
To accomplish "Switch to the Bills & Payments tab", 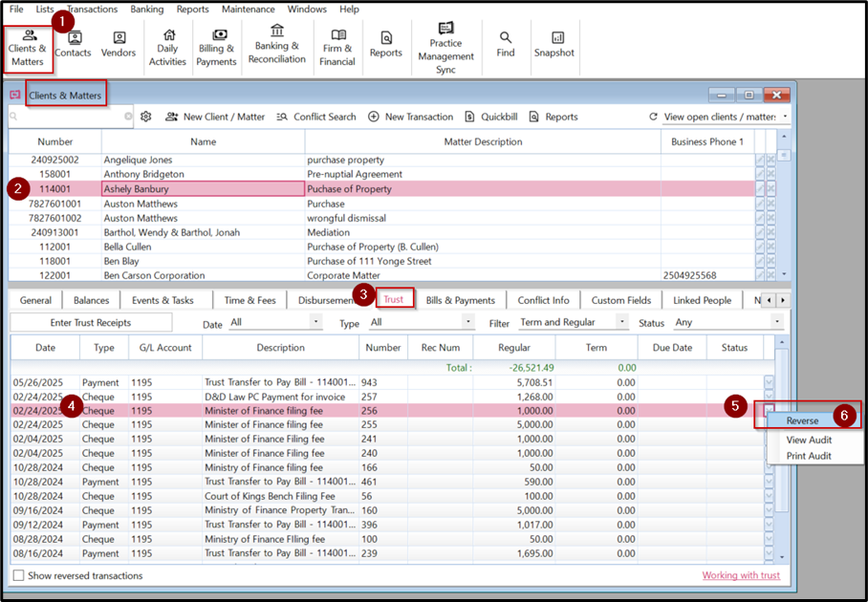I will (x=460, y=300).
